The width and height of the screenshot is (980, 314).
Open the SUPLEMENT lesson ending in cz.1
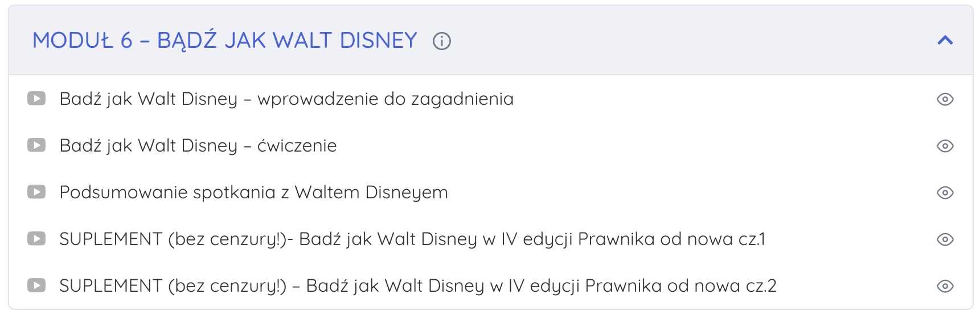(412, 239)
